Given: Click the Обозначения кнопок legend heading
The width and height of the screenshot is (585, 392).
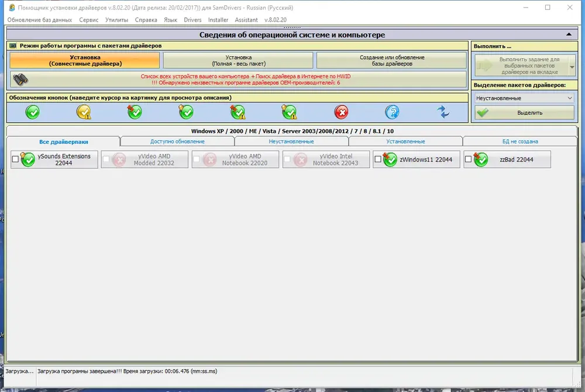Looking at the screenshot, I should click(x=120, y=98).
